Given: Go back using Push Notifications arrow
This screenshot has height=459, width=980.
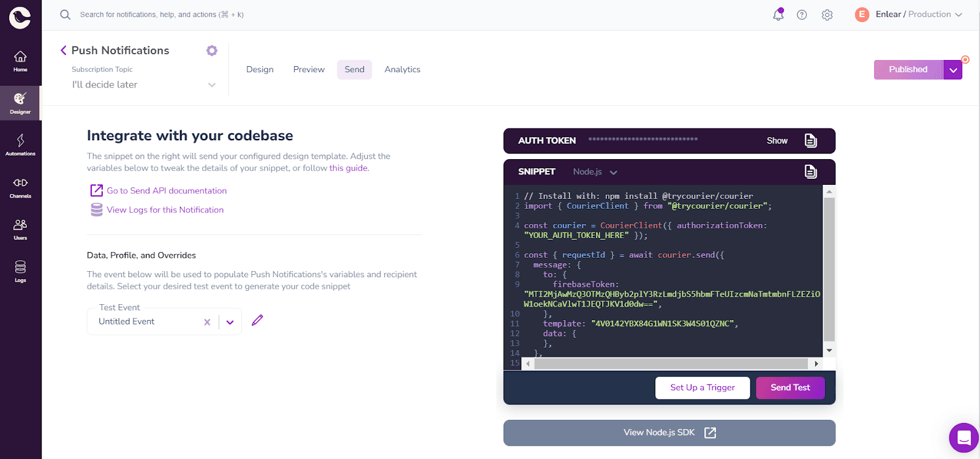Looking at the screenshot, I should click(63, 50).
